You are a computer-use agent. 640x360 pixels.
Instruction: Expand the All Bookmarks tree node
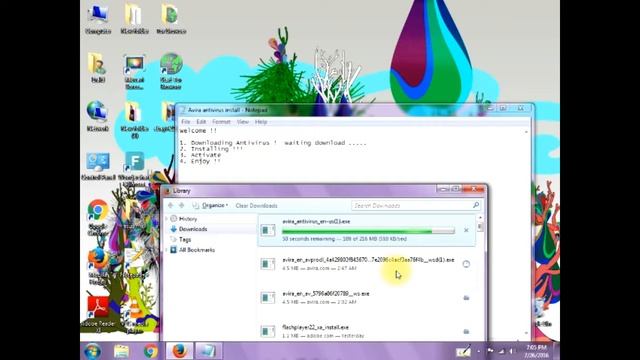pos(166,250)
